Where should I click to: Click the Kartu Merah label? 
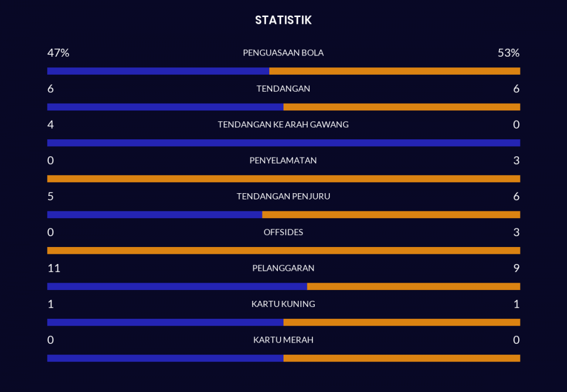[283, 340]
